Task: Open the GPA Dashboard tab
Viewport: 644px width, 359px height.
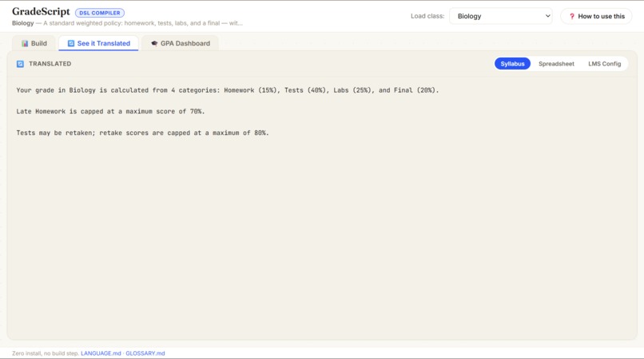Action: (181, 43)
